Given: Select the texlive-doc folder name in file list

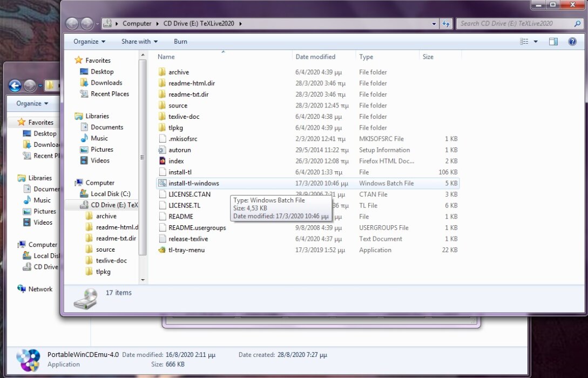Looking at the screenshot, I should click(184, 117).
